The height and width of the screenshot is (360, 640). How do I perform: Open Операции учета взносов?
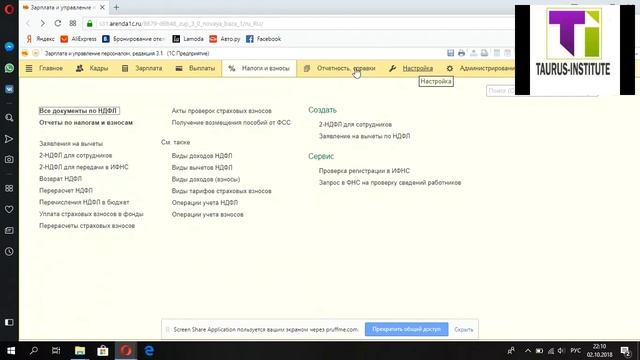(x=207, y=214)
